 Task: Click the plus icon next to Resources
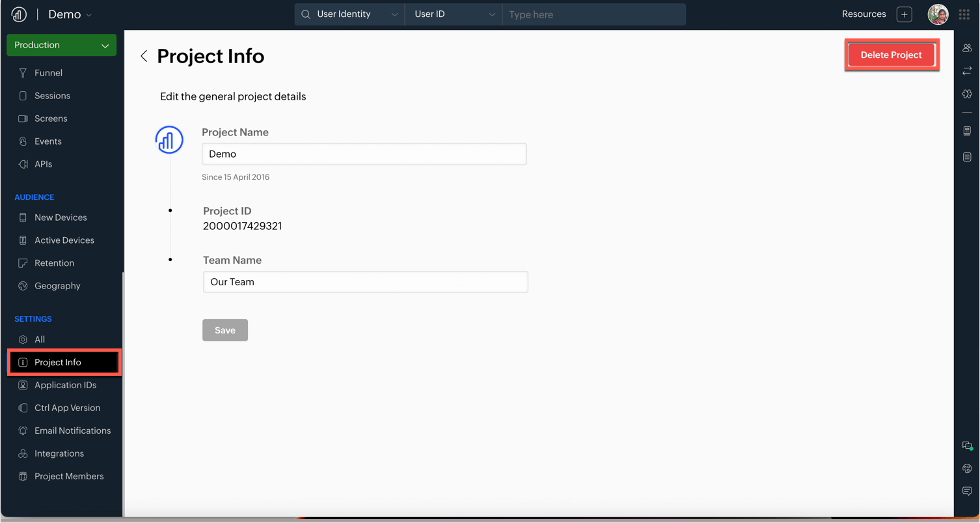(904, 14)
